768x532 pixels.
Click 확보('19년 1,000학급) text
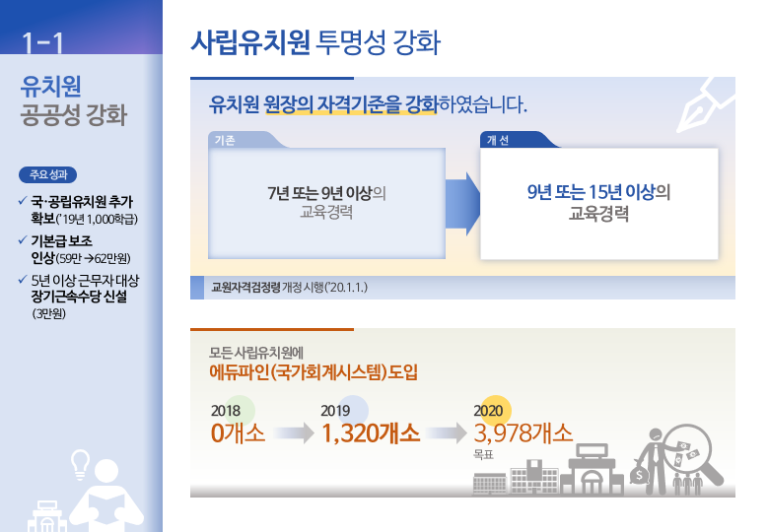coord(84,219)
